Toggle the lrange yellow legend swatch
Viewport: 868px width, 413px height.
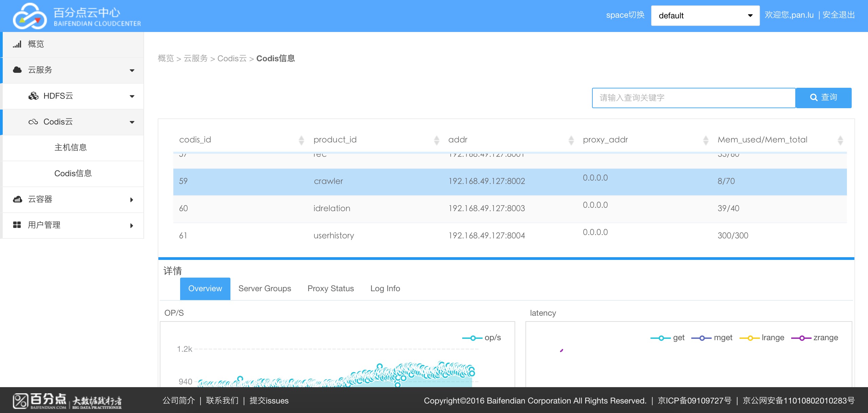pyautogui.click(x=750, y=338)
